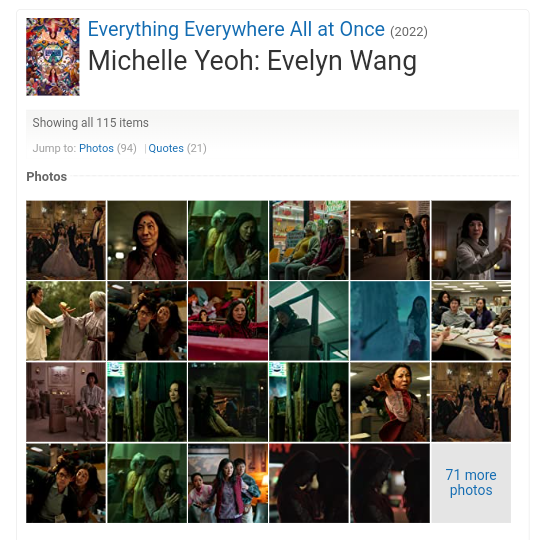The width and height of the screenshot is (542, 540).
Task: Open photo of family around an office desk
Action: click(471, 321)
